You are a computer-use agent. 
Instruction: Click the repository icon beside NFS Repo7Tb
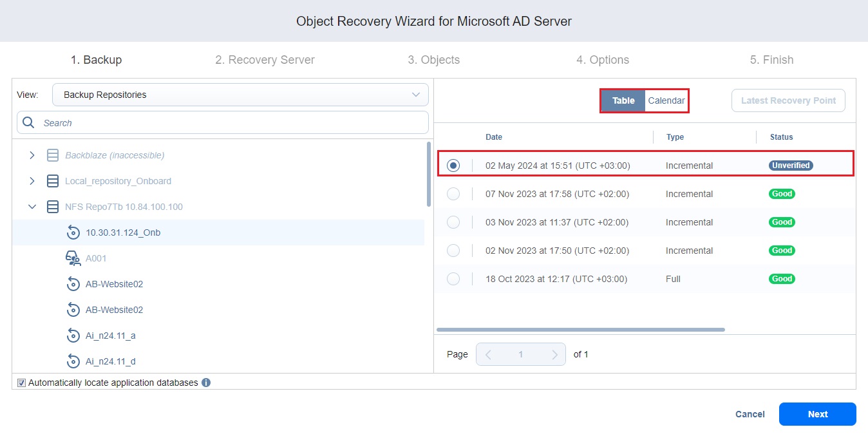point(52,206)
